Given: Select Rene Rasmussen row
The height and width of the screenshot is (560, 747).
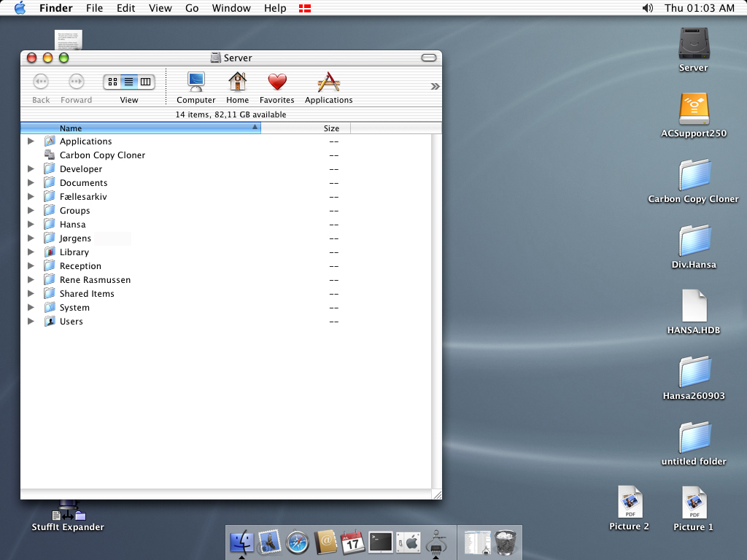Looking at the screenshot, I should pyautogui.click(x=226, y=279).
